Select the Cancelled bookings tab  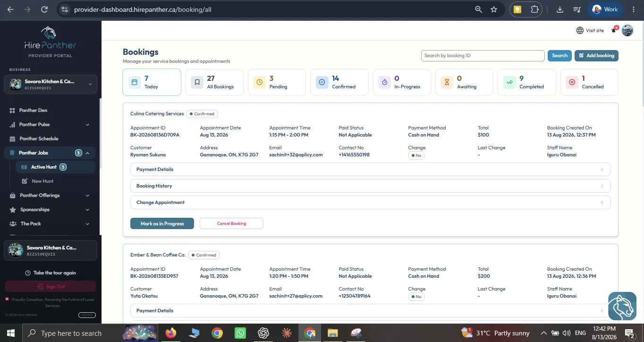click(x=589, y=82)
